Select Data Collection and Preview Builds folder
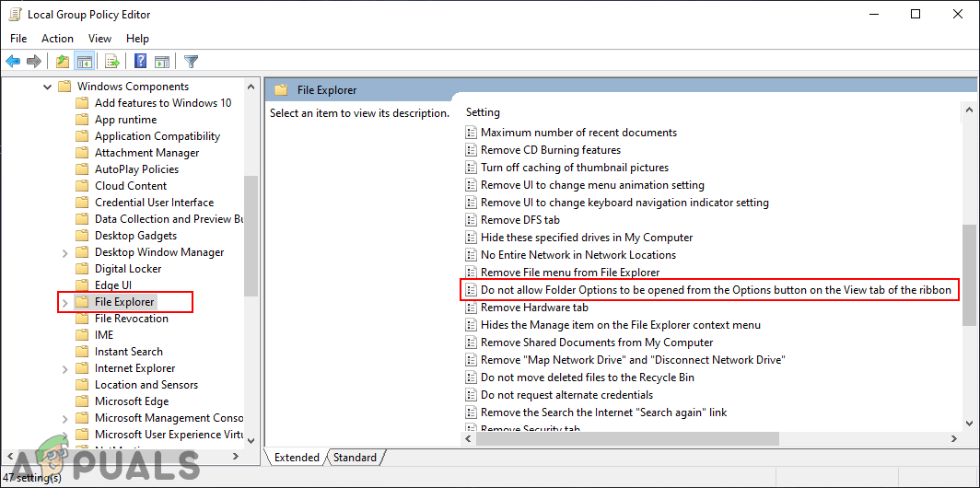Viewport: 980px width, 488px height. [169, 219]
